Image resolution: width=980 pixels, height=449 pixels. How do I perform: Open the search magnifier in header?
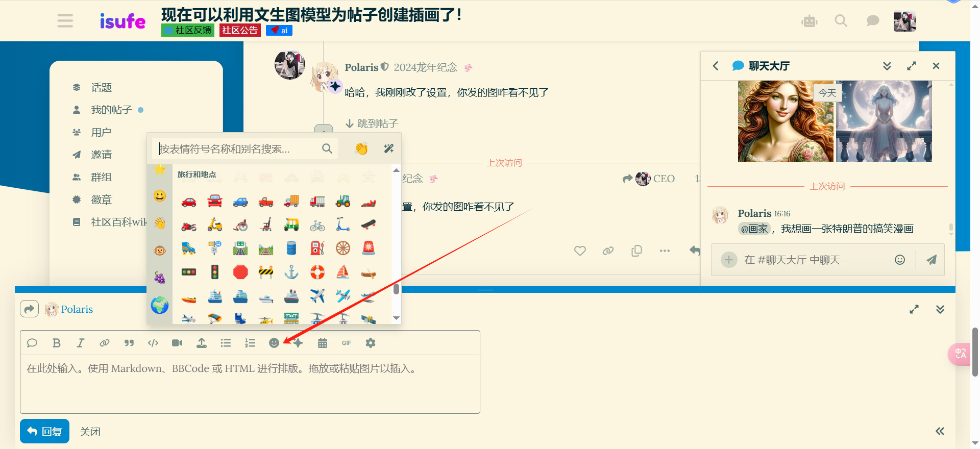point(841,21)
